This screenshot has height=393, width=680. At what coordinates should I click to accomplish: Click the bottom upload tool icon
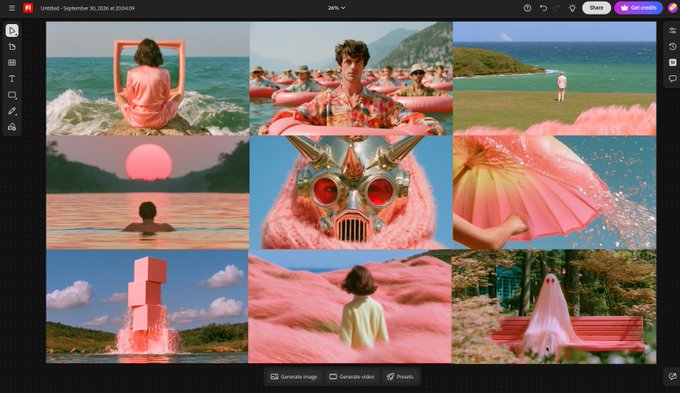(x=12, y=127)
